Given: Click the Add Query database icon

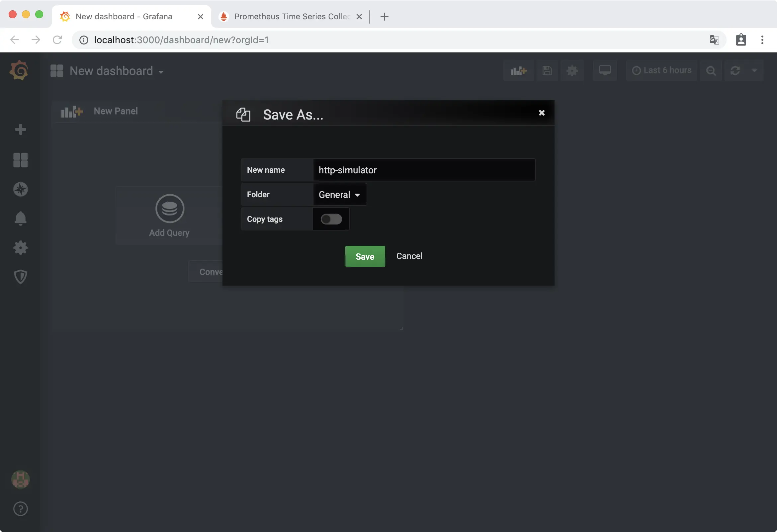Looking at the screenshot, I should (169, 208).
